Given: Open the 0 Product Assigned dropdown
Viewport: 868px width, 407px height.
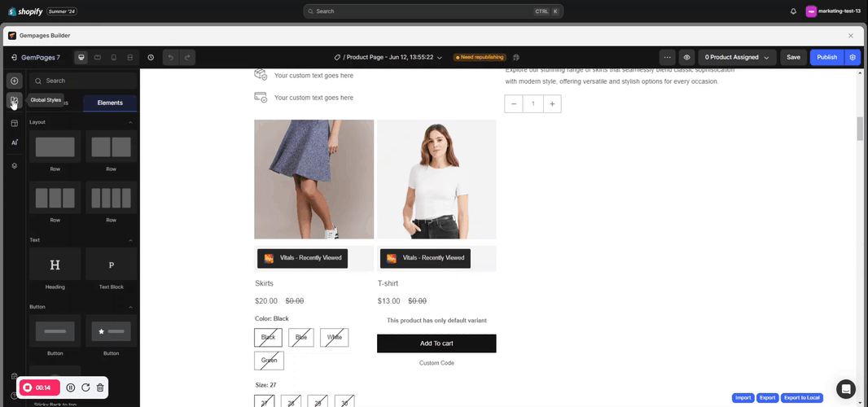Looking at the screenshot, I should (737, 58).
